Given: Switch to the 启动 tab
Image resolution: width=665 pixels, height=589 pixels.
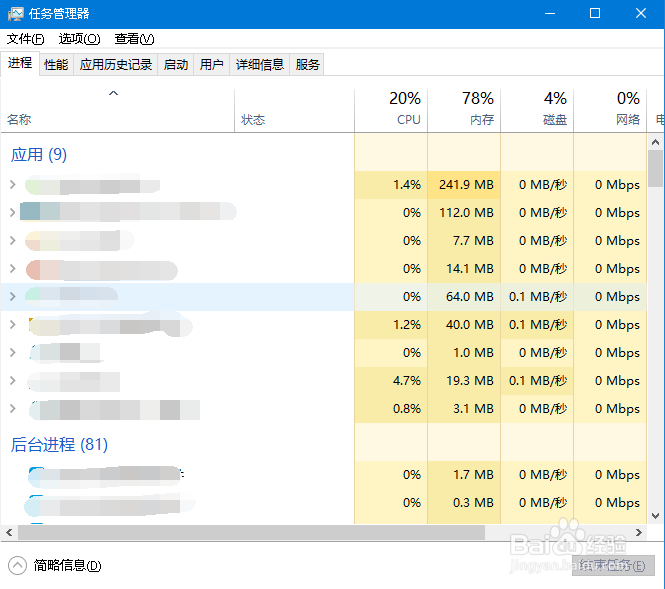Looking at the screenshot, I should click(176, 65).
